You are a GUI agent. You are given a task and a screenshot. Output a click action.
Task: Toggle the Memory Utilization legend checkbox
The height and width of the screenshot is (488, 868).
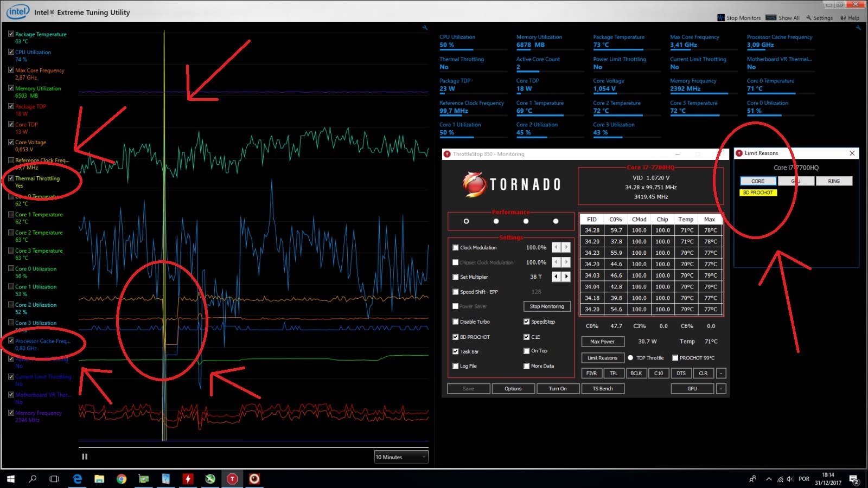coord(11,88)
